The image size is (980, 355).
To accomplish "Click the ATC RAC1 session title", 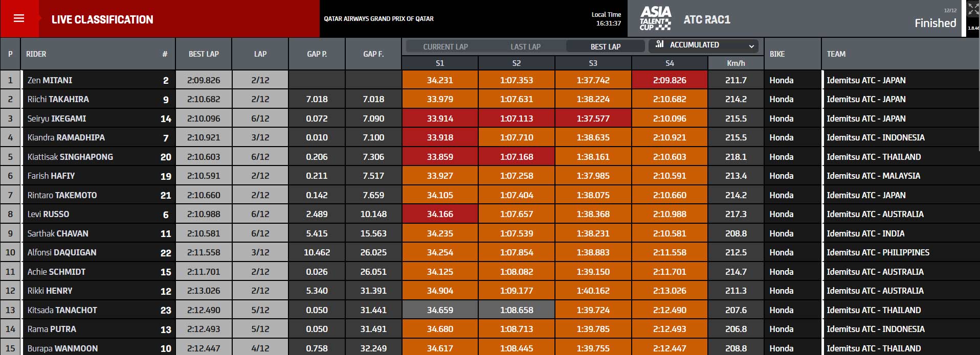I will [x=707, y=19].
